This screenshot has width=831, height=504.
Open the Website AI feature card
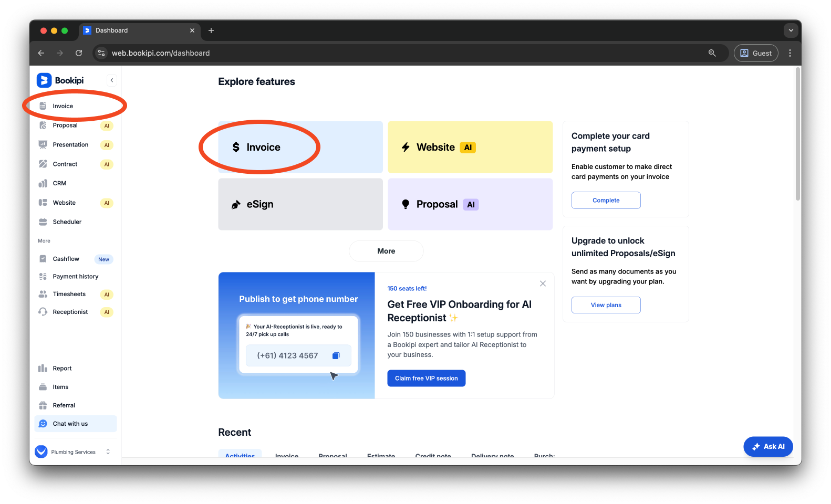[470, 147]
